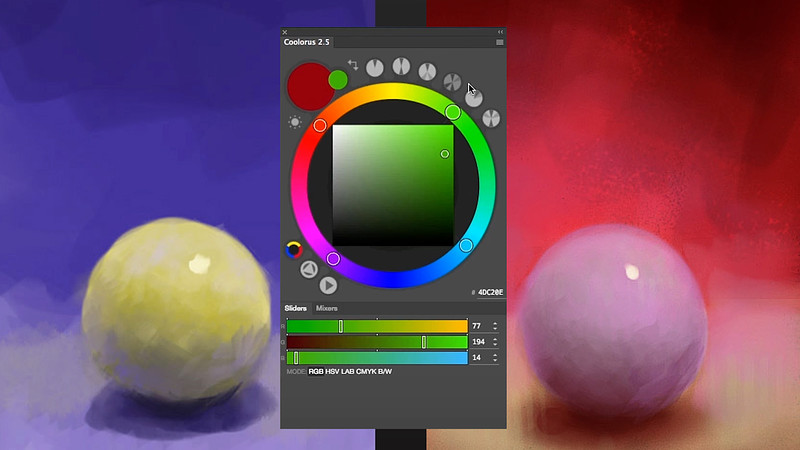
Task: Click the sun brightness icon
Action: click(295, 122)
